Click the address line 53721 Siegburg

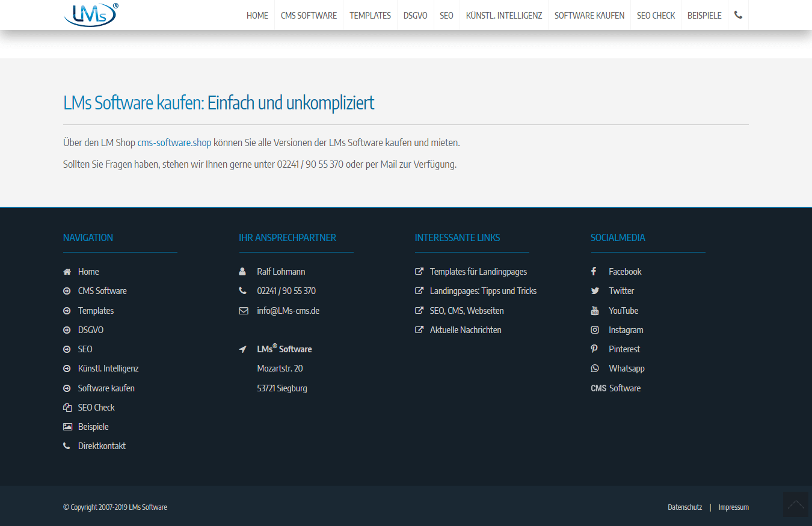[x=282, y=388]
